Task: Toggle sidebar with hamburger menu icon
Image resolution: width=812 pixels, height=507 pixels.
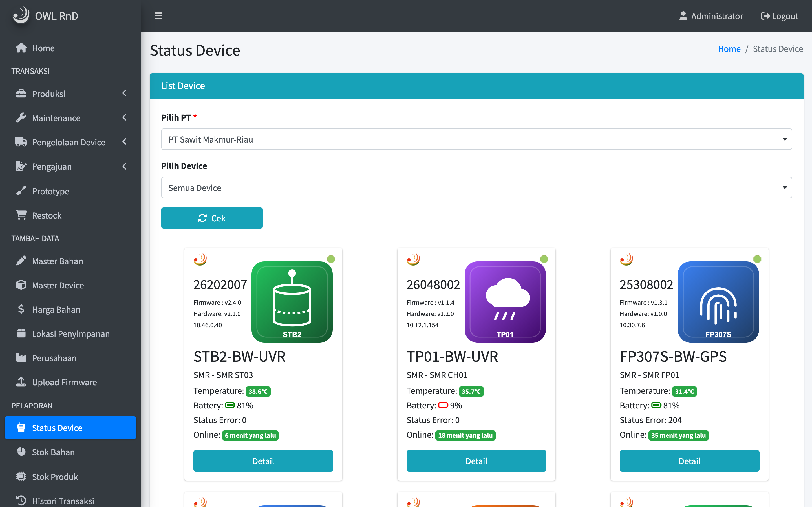Action: [158, 16]
